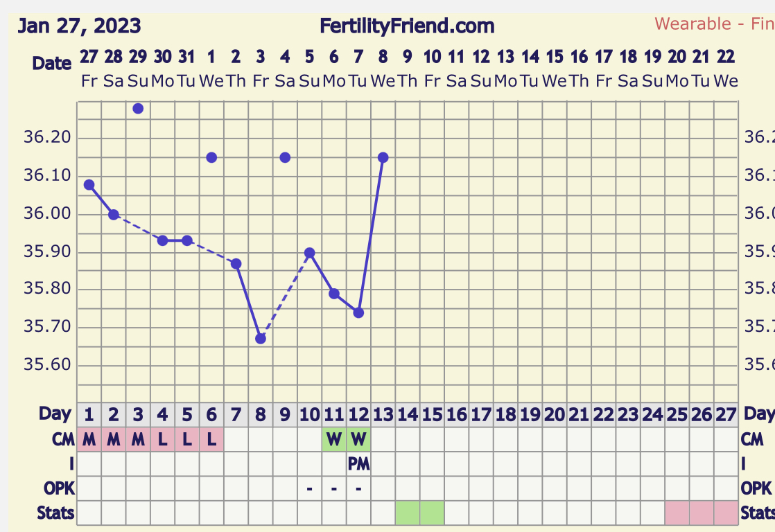
Task: Select the pink L cell on day 6
Action: coord(211,439)
